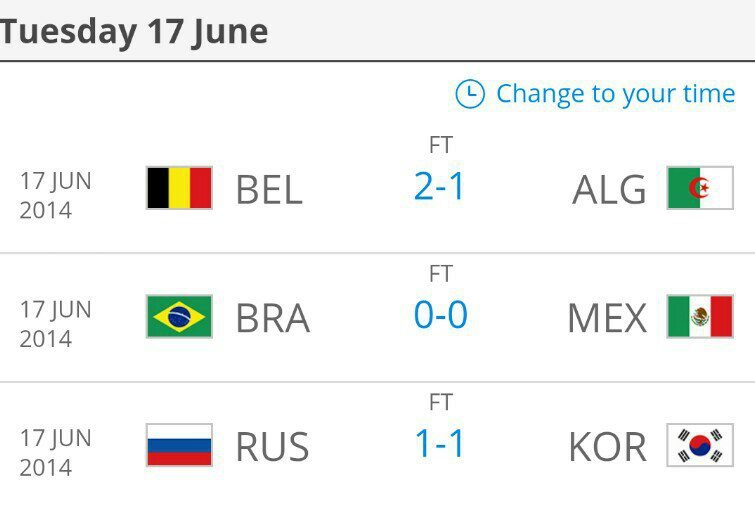Click the BRA team name
The height and width of the screenshot is (506, 755).
coord(273,318)
